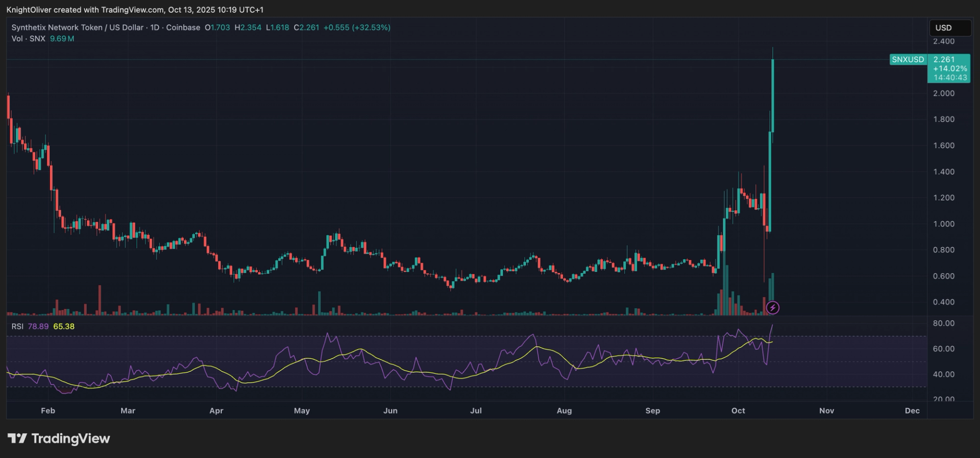Click the 9.69 M volume value

(x=62, y=39)
